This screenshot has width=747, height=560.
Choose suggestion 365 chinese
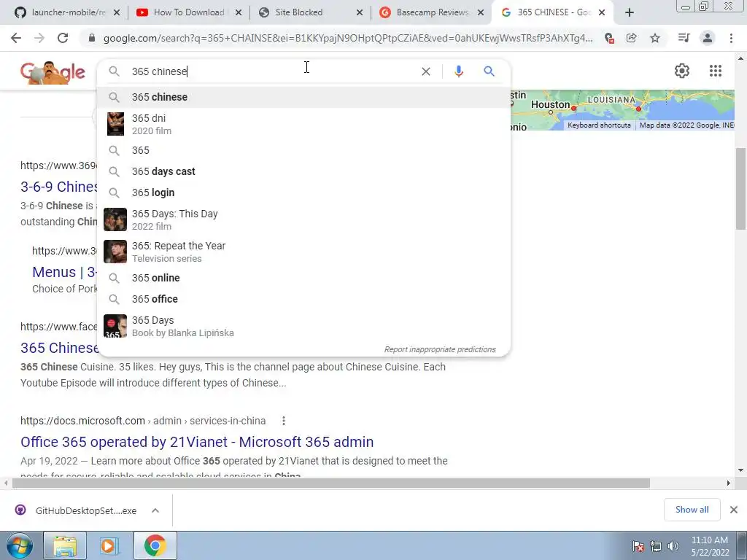[x=303, y=97]
